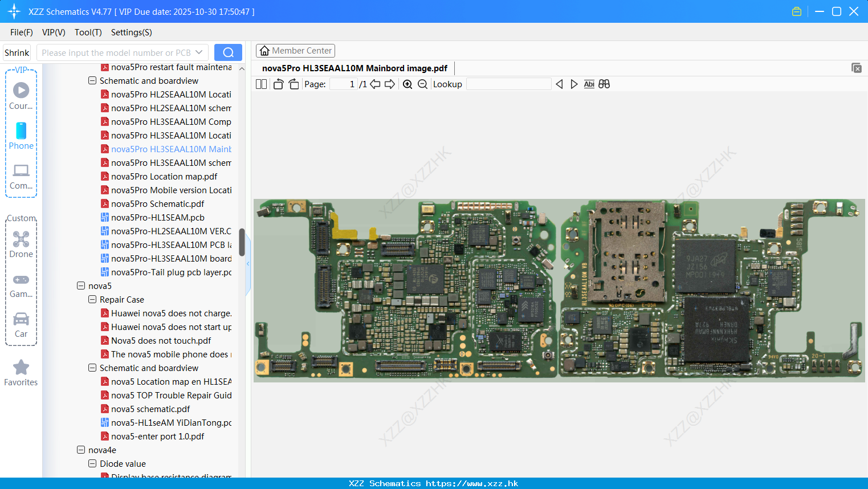The image size is (868, 489).
Task: Click the tree panel vertical scrollbar thumb
Action: [242, 242]
